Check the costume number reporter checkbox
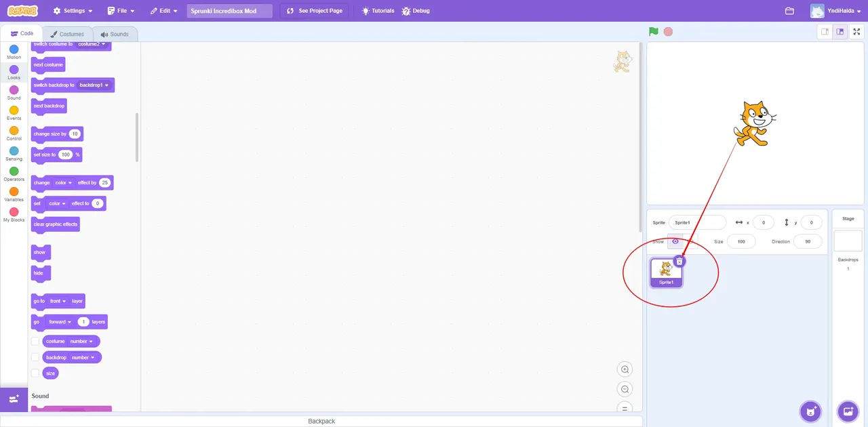 click(x=35, y=341)
